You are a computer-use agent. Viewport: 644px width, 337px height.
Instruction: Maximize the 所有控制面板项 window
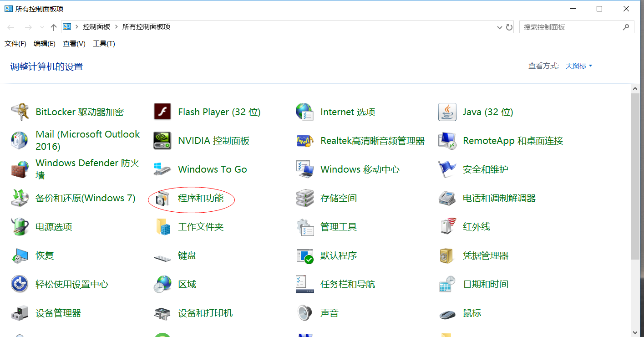[599, 9]
